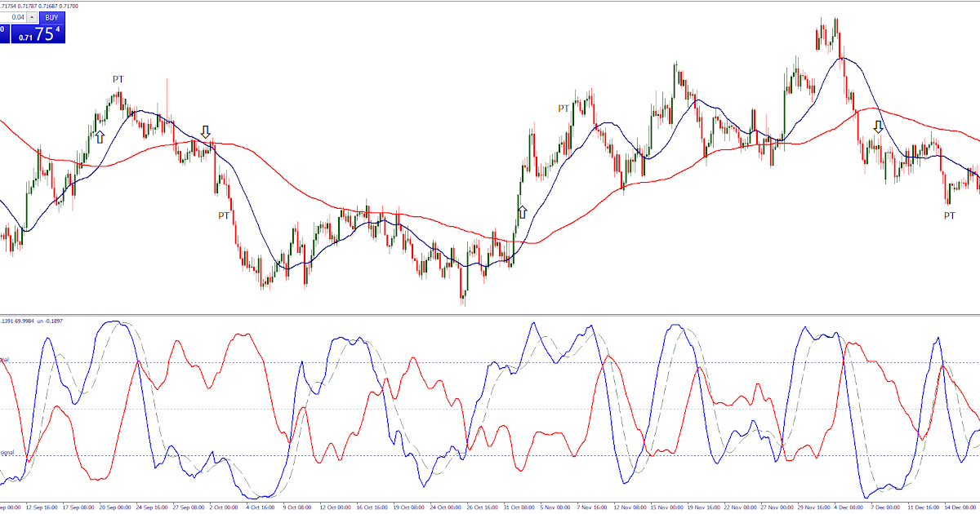The image size is (980, 514).
Task: Click the 0.71 75 4 ask price tile
Action: [38, 33]
